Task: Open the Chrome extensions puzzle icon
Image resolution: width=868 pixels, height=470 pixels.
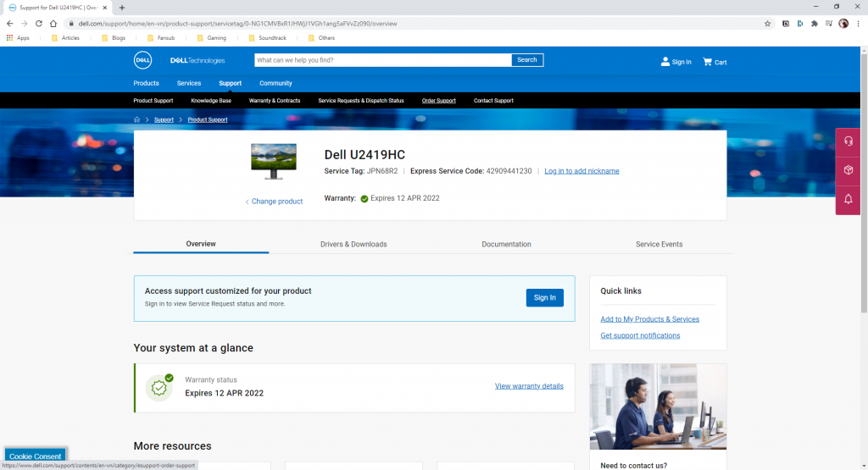Action: coord(815,24)
